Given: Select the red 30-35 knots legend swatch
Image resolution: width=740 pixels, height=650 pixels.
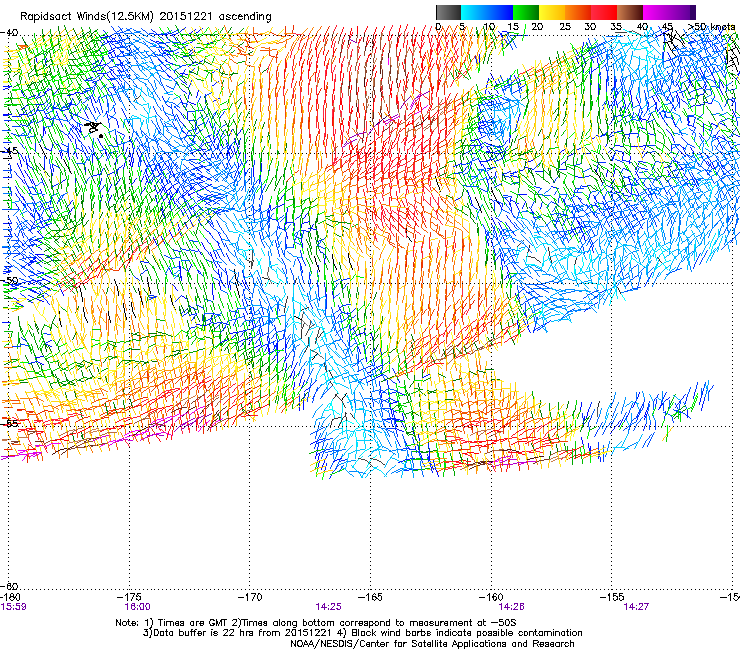Looking at the screenshot, I should pyautogui.click(x=605, y=12).
